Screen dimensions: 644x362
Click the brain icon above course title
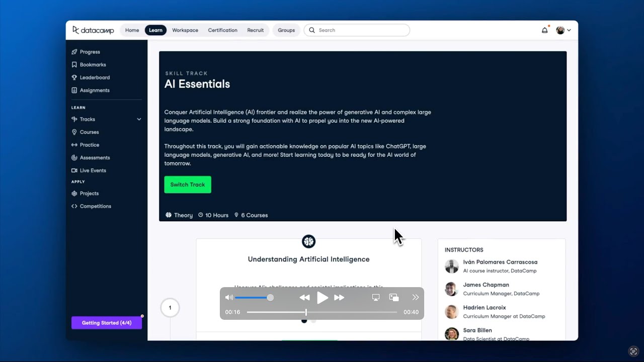tap(309, 242)
